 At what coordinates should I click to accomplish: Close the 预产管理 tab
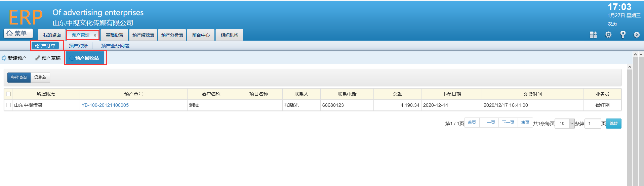point(95,35)
